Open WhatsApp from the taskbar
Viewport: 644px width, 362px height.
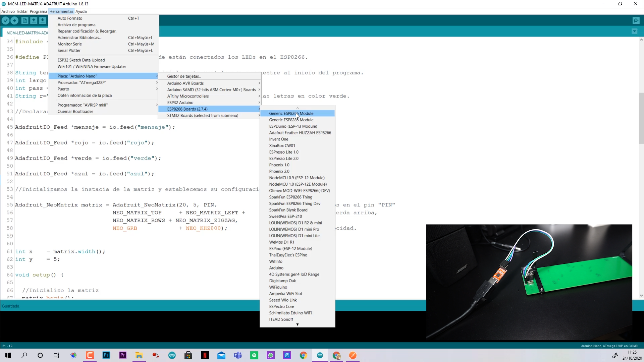pos(271,355)
